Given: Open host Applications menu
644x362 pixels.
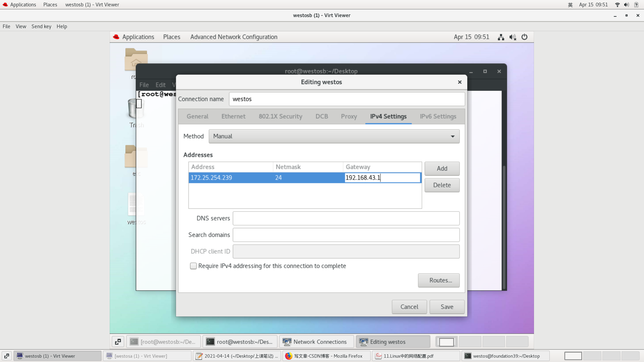Looking at the screenshot, I should [19, 5].
